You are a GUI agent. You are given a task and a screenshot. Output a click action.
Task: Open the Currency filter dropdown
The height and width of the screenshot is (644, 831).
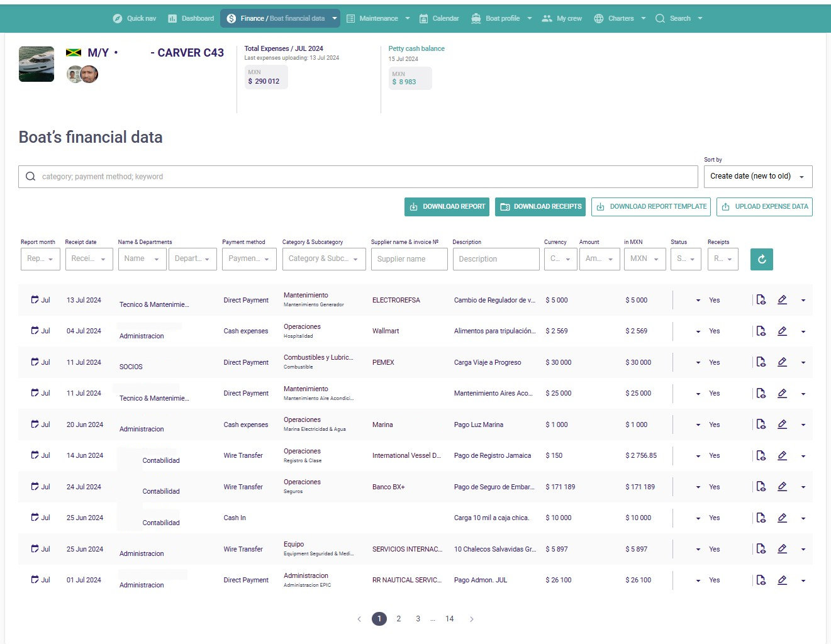tap(561, 259)
